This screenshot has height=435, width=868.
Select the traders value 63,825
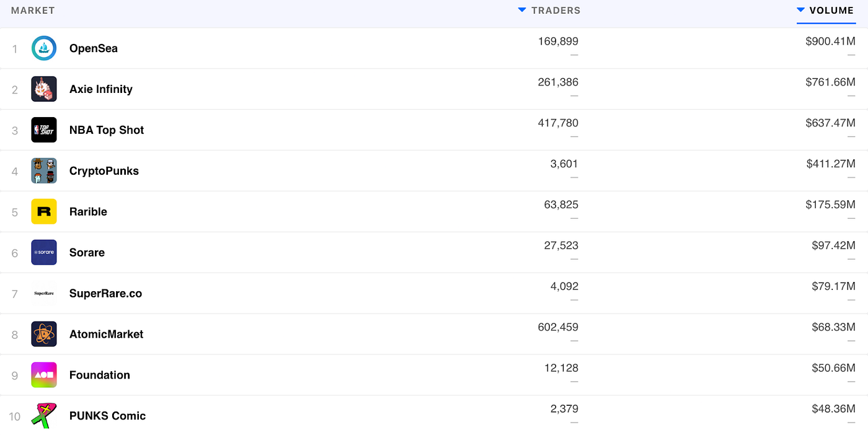tap(561, 205)
